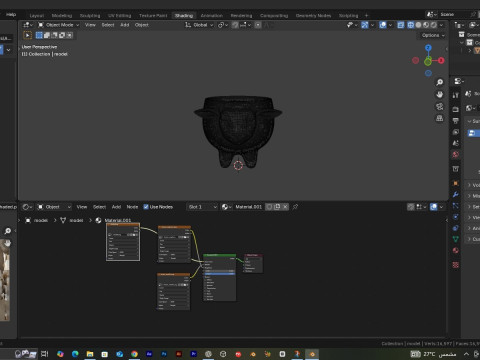Open the Material properties tab icon
Screen dimensions: 480x360
coord(456,250)
